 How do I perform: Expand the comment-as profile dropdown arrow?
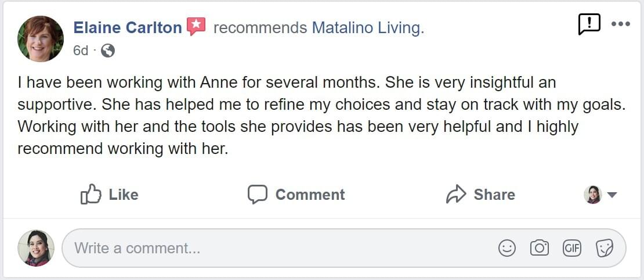612,195
